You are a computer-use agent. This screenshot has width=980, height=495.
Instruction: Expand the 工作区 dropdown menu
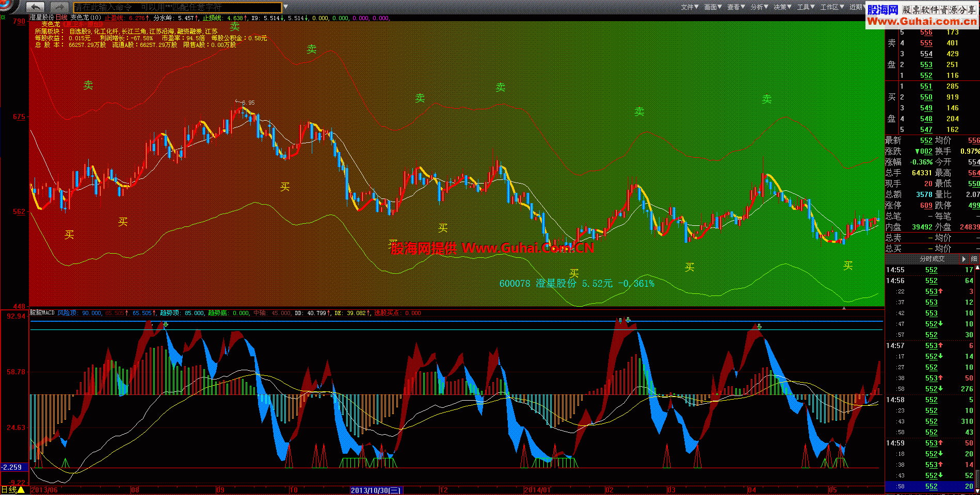click(x=832, y=7)
